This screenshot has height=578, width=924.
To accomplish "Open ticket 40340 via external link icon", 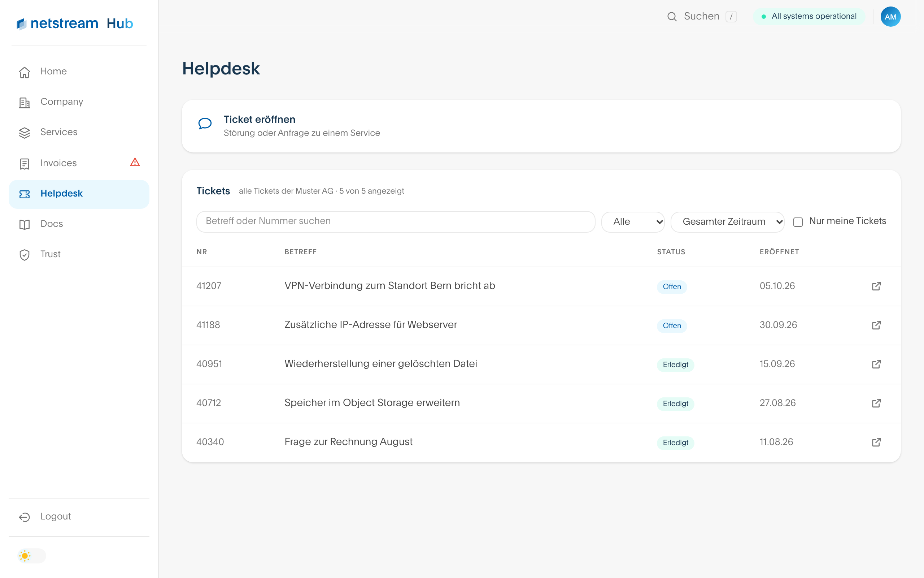I will (x=876, y=442).
